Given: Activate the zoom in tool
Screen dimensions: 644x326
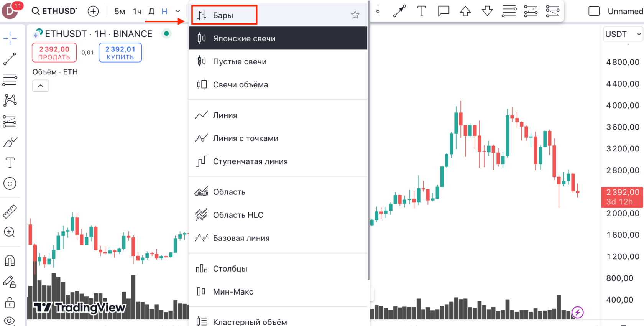Looking at the screenshot, I should [x=10, y=232].
